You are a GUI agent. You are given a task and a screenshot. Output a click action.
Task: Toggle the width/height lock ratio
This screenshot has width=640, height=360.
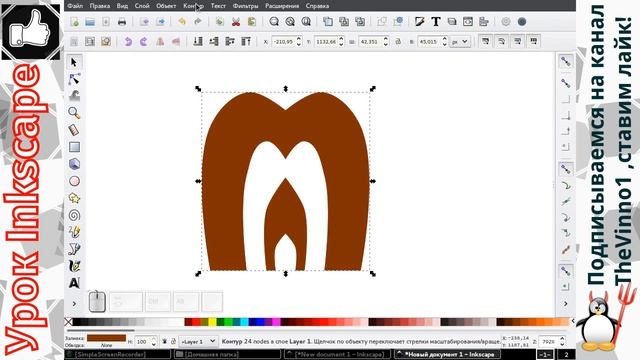pyautogui.click(x=398, y=42)
